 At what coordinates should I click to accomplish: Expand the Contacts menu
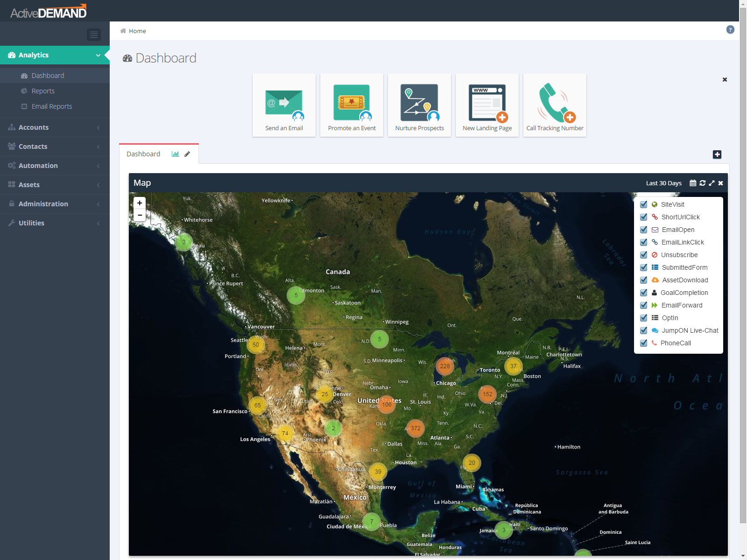coord(55,147)
